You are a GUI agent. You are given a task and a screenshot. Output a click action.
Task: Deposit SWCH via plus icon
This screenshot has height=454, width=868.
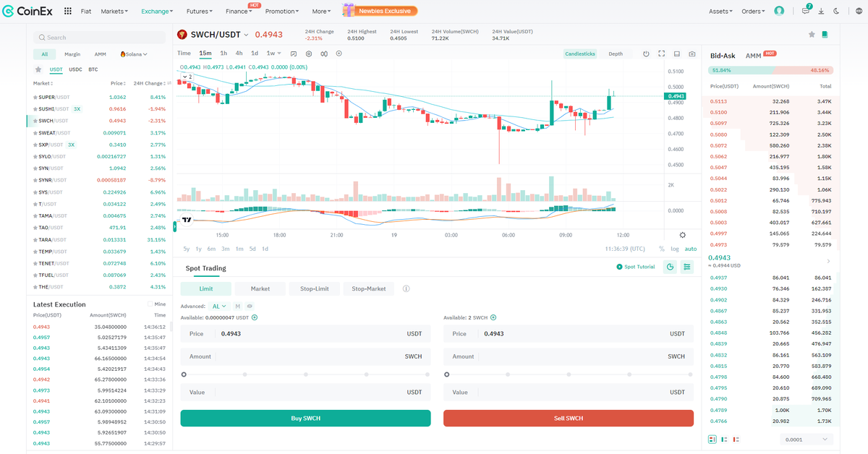pyautogui.click(x=494, y=317)
